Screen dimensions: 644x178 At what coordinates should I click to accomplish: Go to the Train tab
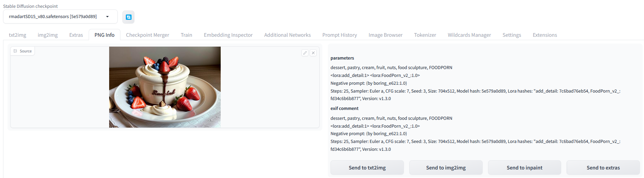click(x=186, y=35)
